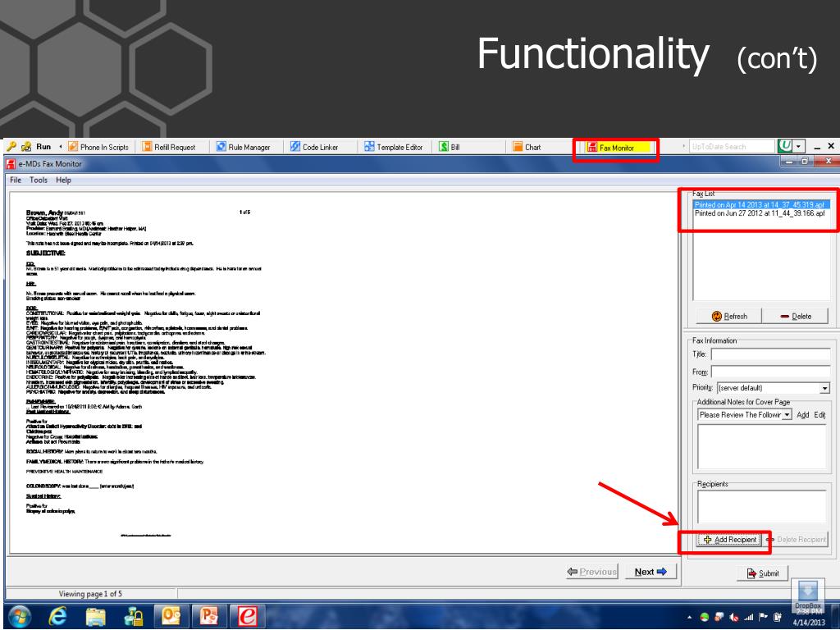
Task: Click the fax page preview document
Action: (345, 373)
